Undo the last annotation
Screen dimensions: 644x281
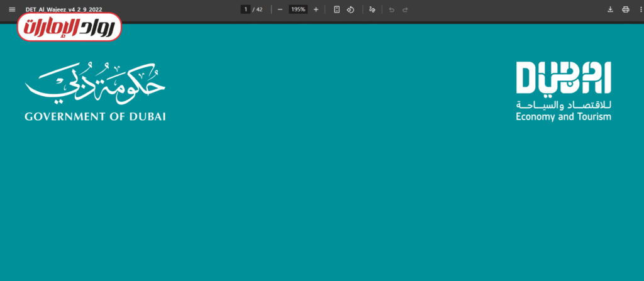tap(391, 9)
